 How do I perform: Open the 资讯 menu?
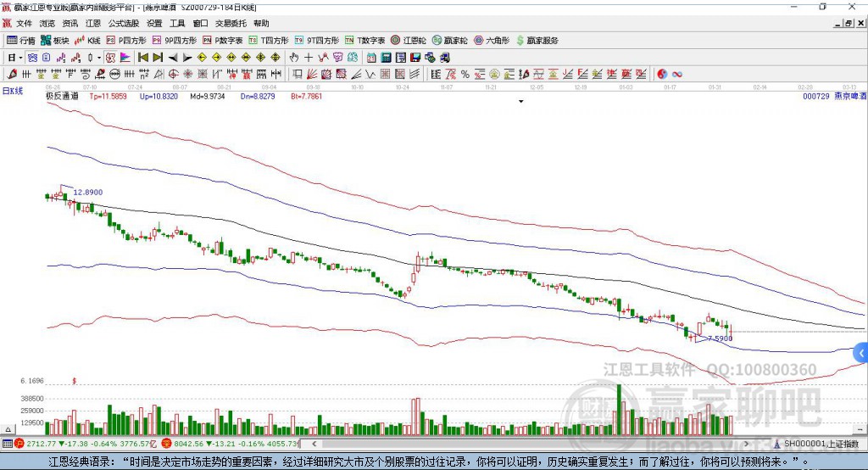pyautogui.click(x=70, y=23)
